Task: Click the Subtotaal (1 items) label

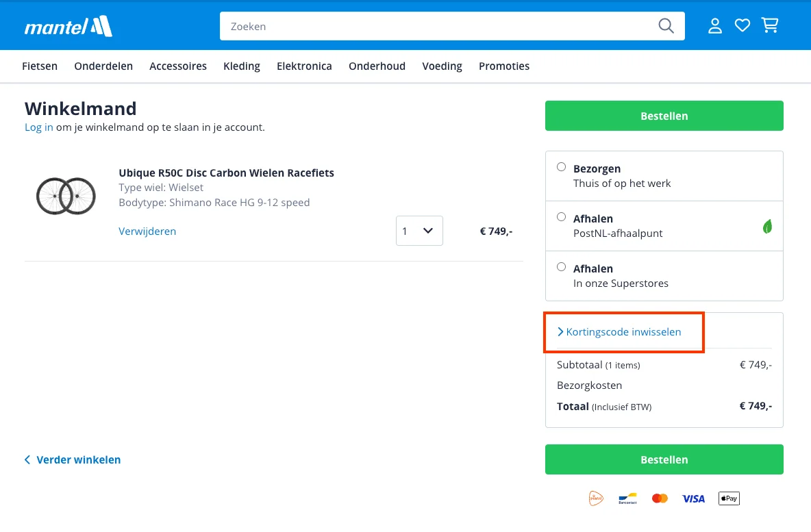Action: [x=599, y=365]
